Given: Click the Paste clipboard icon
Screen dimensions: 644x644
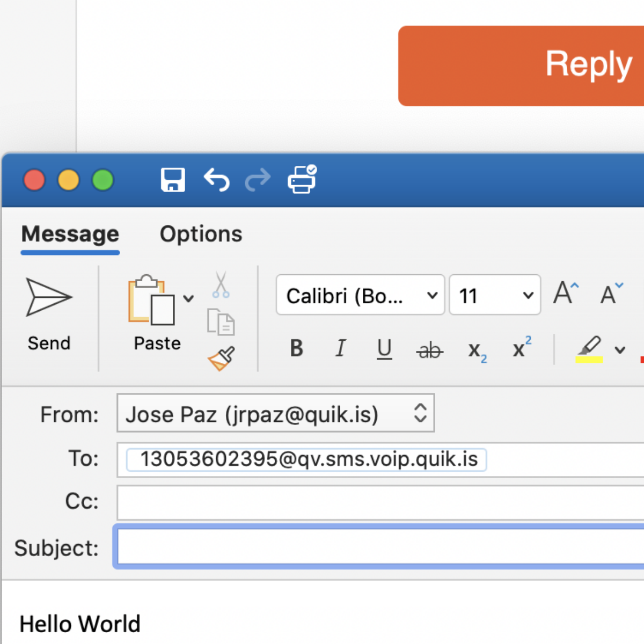Looking at the screenshot, I should pos(151,300).
